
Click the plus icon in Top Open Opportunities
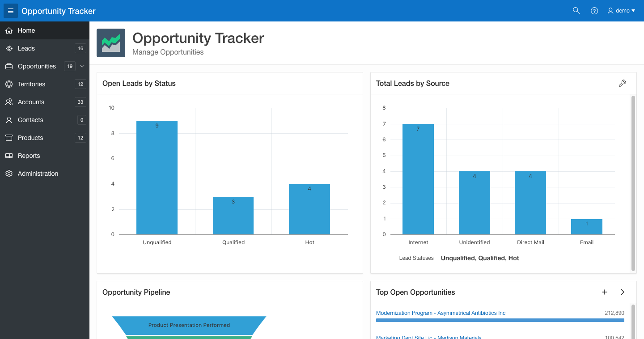click(605, 292)
